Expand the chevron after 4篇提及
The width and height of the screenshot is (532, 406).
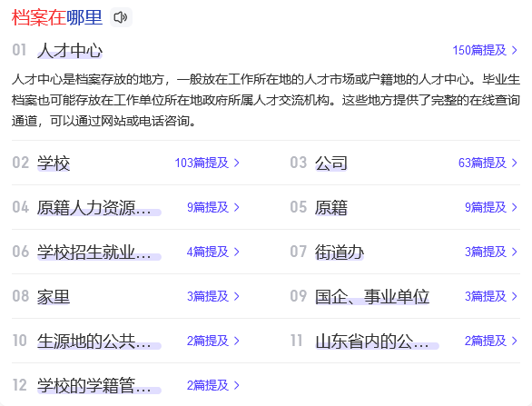coord(237,252)
